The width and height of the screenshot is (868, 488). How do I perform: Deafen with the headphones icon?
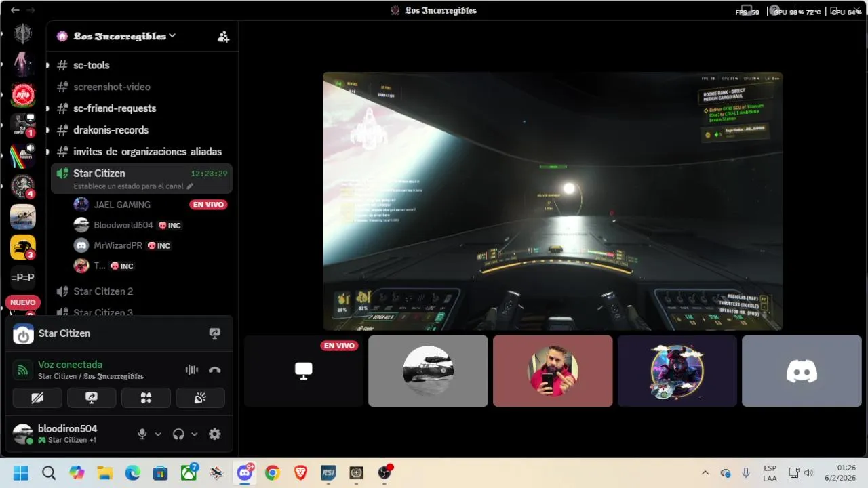tap(178, 434)
